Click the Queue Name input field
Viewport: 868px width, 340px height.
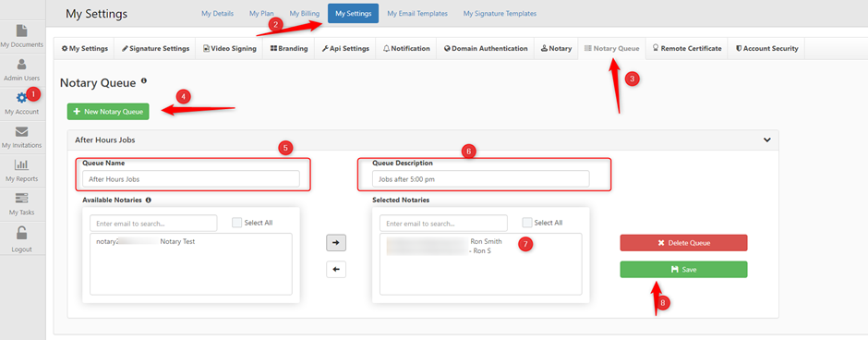click(191, 179)
